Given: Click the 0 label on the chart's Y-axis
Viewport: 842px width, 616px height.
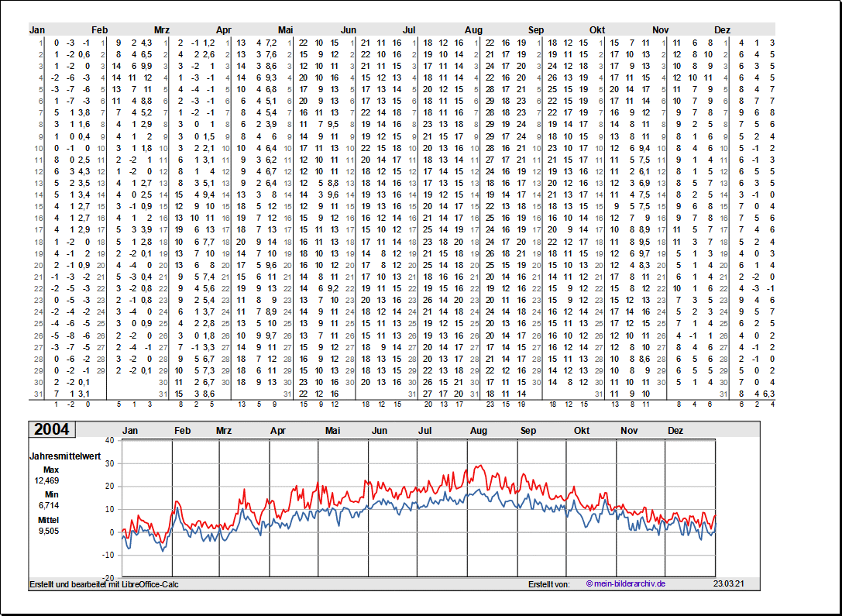Looking at the screenshot, I should pos(112,532).
